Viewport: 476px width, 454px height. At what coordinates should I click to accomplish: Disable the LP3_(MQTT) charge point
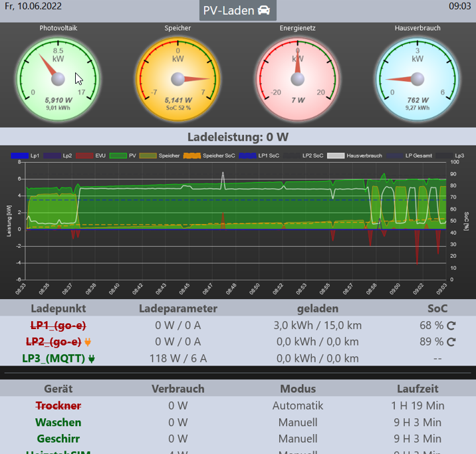click(x=53, y=359)
